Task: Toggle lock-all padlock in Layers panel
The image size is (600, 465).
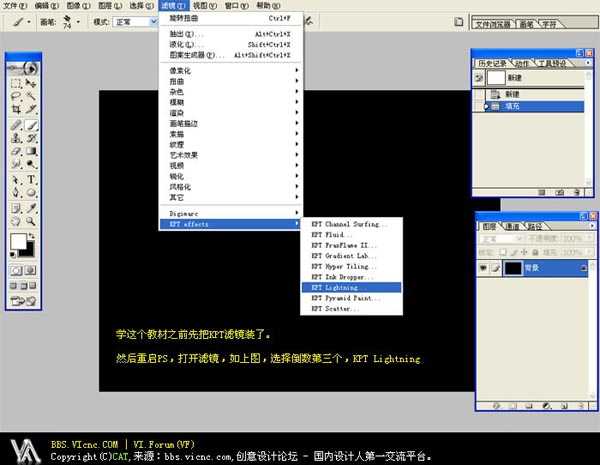Action: click(x=535, y=252)
